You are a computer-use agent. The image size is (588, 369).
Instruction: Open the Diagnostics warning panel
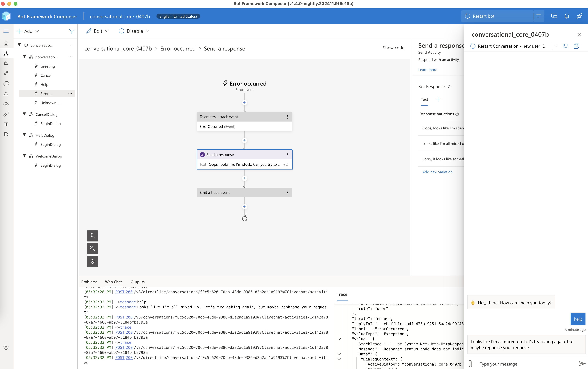tap(6, 94)
